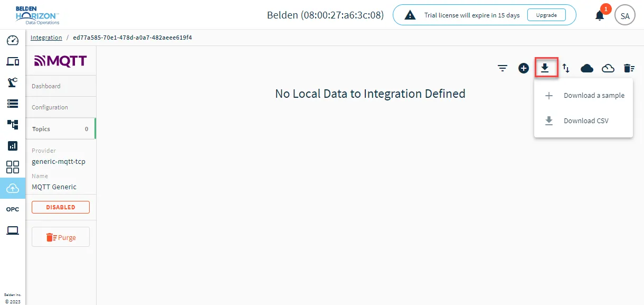This screenshot has width=644, height=305.
Task: Click the generic-mqtt-tcp provider value
Action: click(59, 162)
